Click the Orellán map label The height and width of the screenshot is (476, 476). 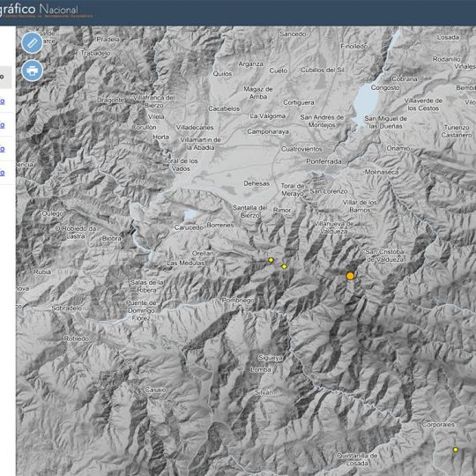point(203,253)
